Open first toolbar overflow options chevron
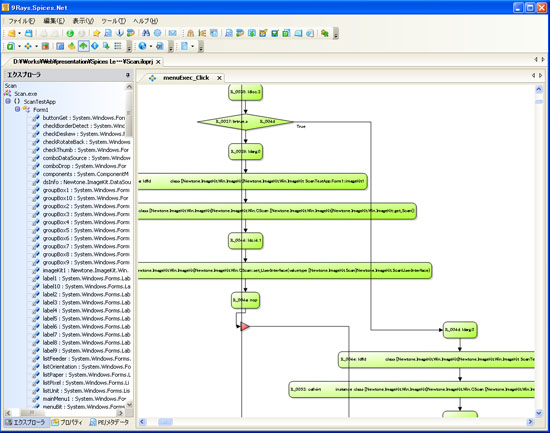The image size is (550, 433). point(336,34)
